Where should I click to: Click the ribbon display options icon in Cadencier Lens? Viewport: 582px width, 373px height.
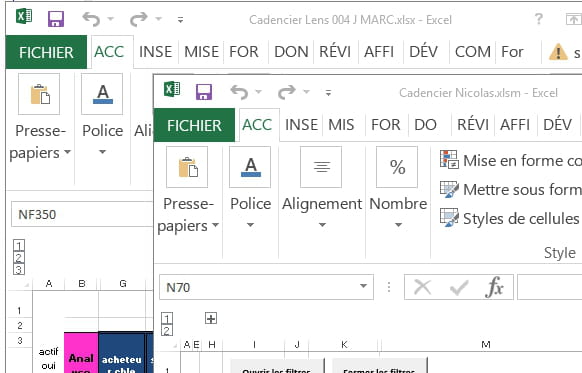tap(573, 19)
